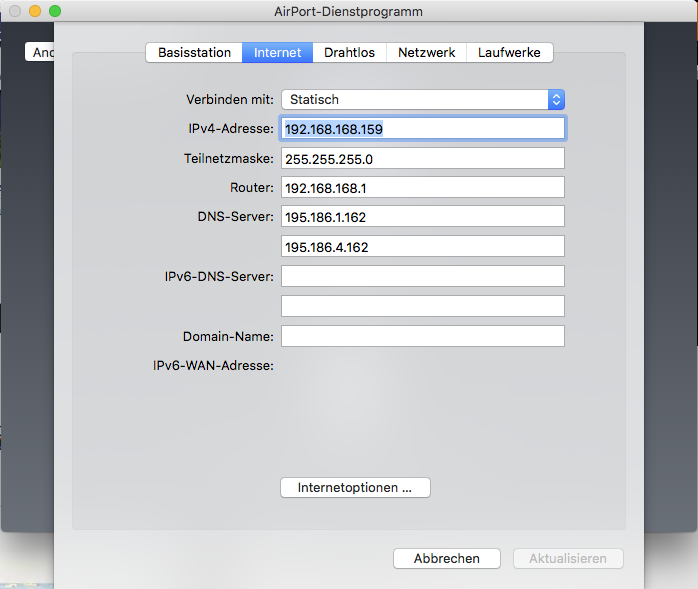Click the Router address field
Screen dimensions: 698x589
tap(423, 187)
